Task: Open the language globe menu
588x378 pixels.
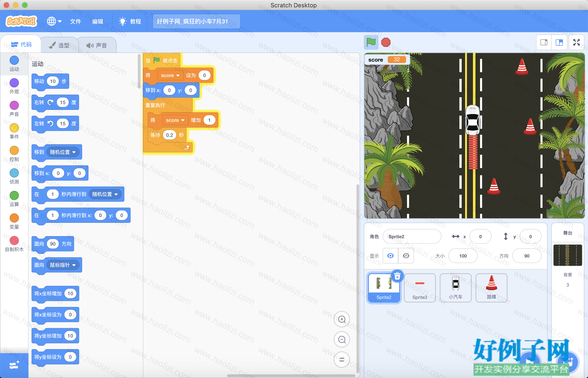Action: (x=54, y=21)
